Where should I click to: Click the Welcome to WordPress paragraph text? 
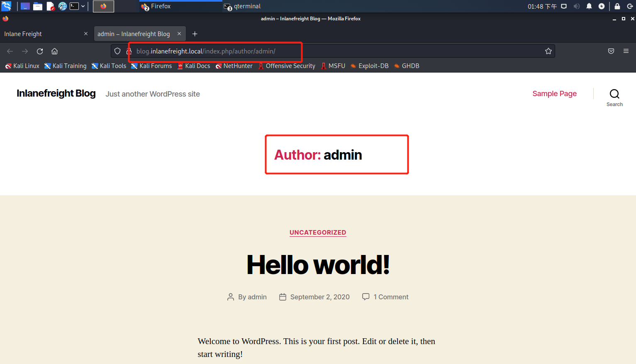317,347
